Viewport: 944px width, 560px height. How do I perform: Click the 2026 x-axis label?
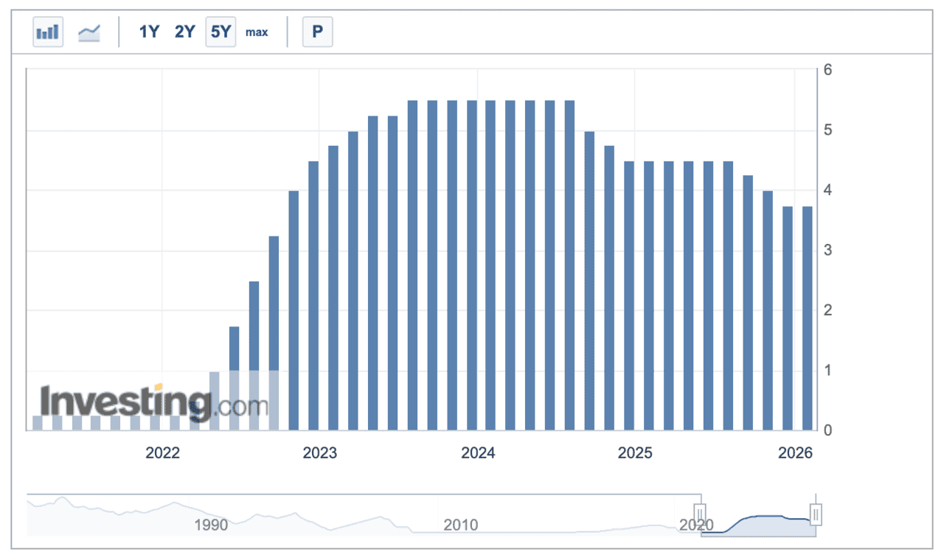coord(795,453)
